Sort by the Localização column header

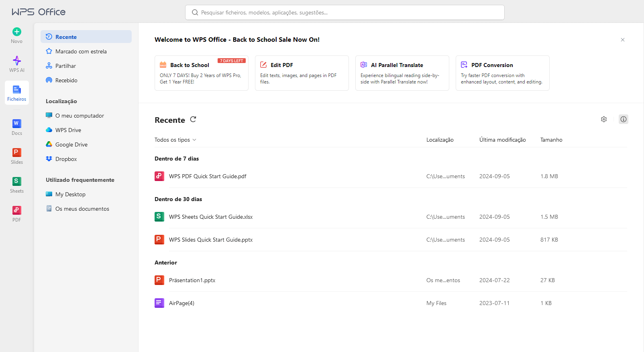pos(440,140)
